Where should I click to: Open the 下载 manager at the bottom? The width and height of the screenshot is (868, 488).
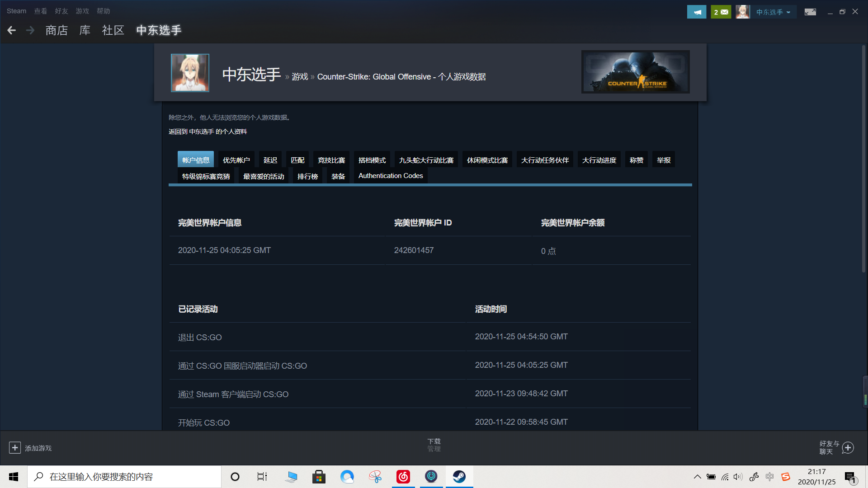tap(434, 445)
